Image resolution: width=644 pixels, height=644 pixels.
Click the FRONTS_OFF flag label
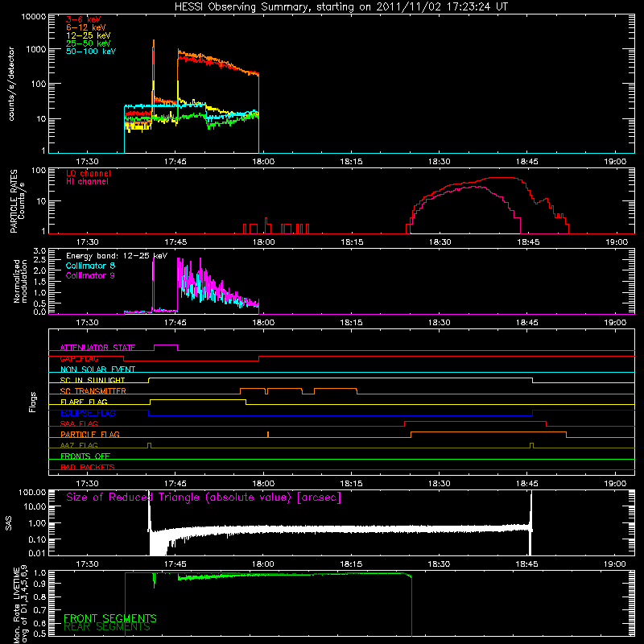(x=85, y=456)
